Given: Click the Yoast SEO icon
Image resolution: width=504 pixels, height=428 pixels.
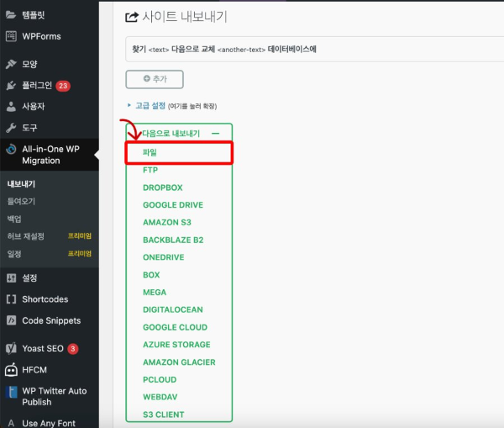Looking at the screenshot, I should coord(11,348).
